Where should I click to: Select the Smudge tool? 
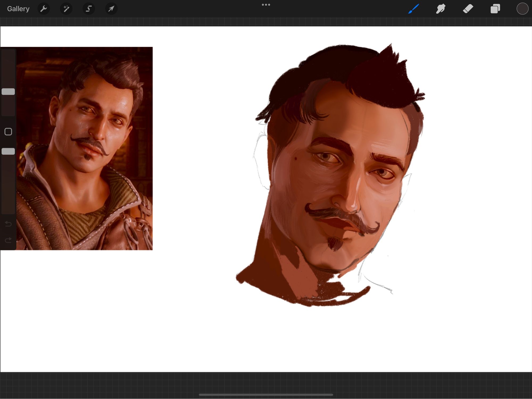tap(441, 9)
